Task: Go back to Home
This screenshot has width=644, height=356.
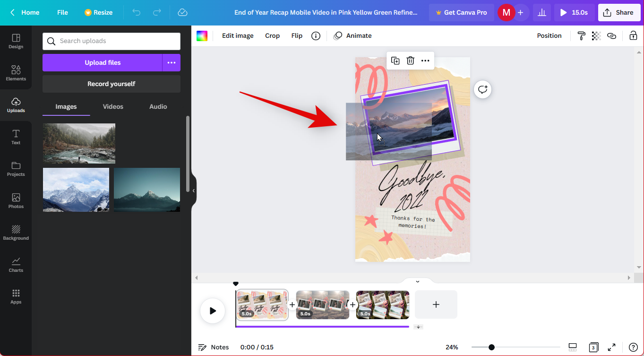Action: 25,12
